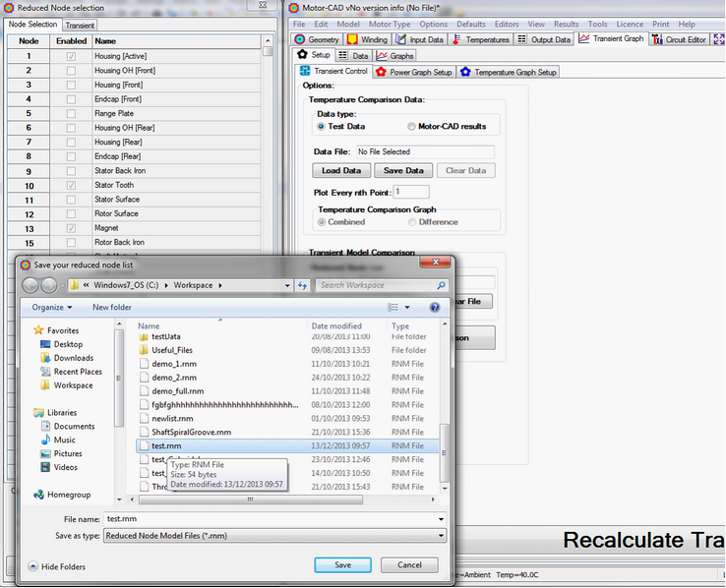Click the File name input field
726x588 pixels.
[270, 519]
